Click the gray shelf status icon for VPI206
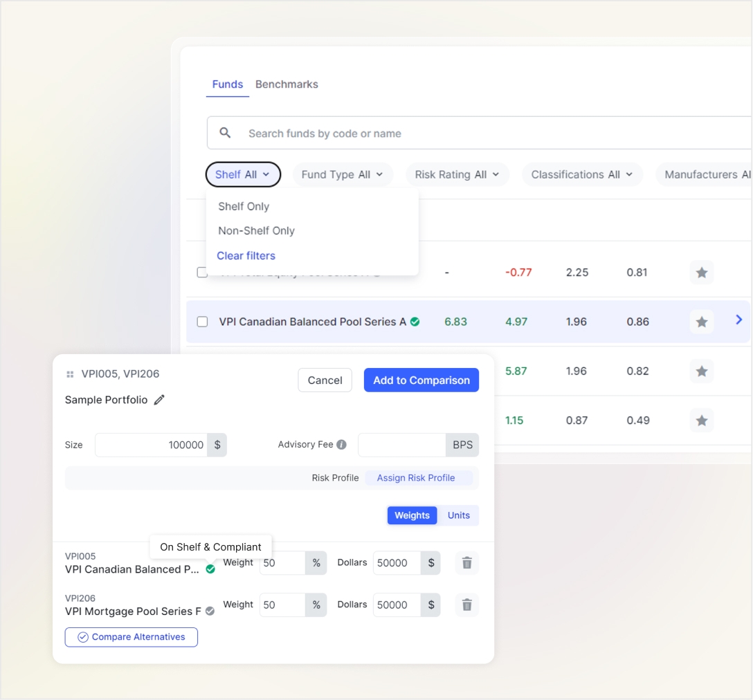The height and width of the screenshot is (700, 753). click(210, 611)
